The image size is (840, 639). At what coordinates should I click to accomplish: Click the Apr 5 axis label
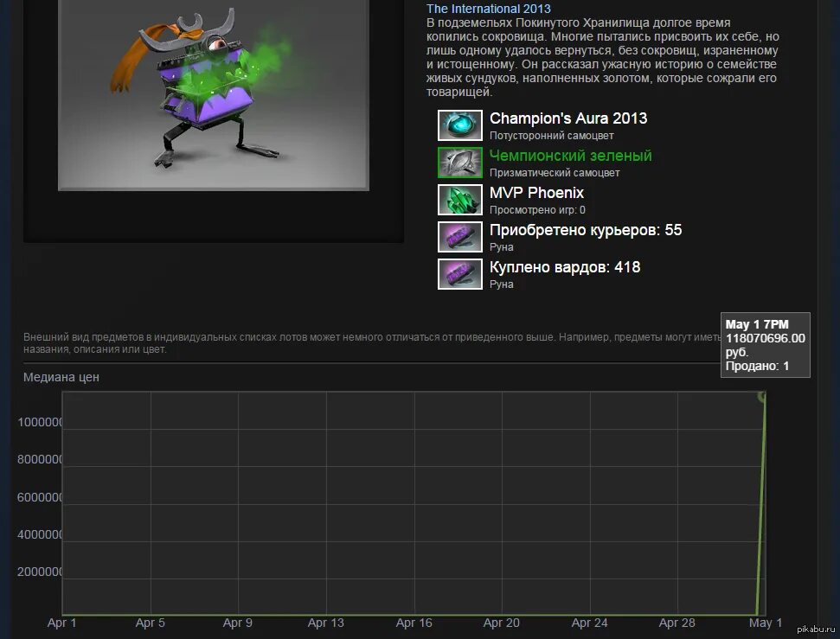click(x=150, y=623)
